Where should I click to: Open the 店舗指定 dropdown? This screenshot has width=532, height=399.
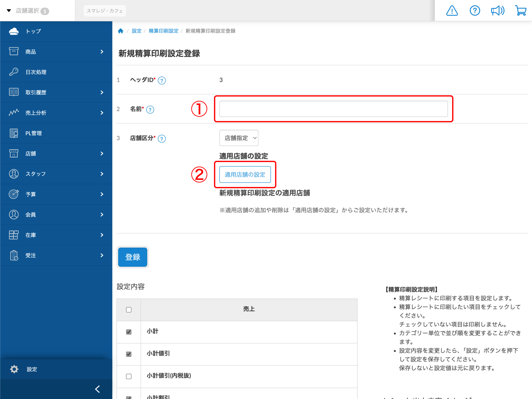click(x=239, y=138)
